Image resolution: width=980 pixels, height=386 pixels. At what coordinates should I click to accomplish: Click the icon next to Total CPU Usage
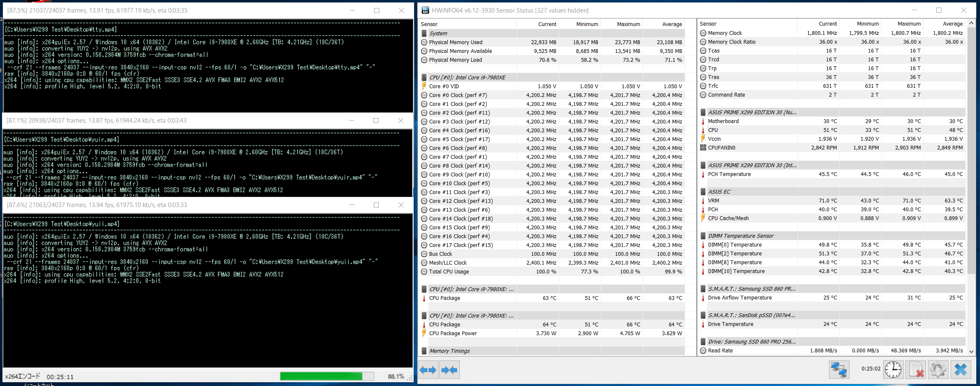(x=424, y=271)
